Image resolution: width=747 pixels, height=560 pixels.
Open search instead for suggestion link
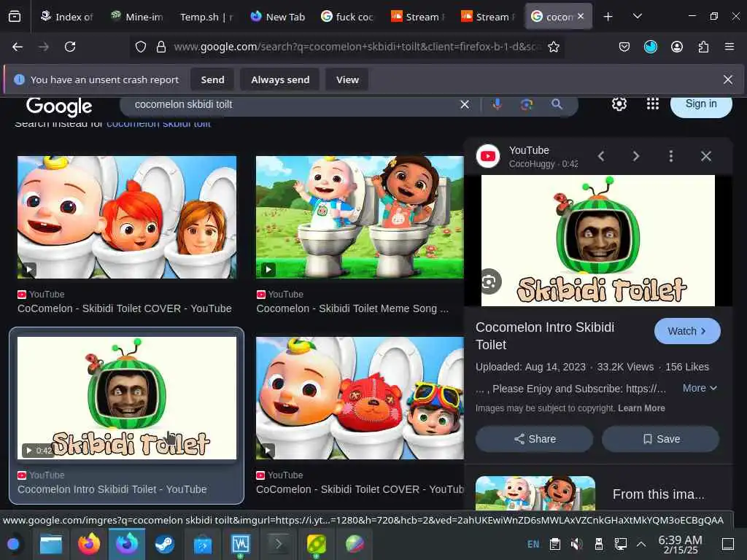pos(158,124)
